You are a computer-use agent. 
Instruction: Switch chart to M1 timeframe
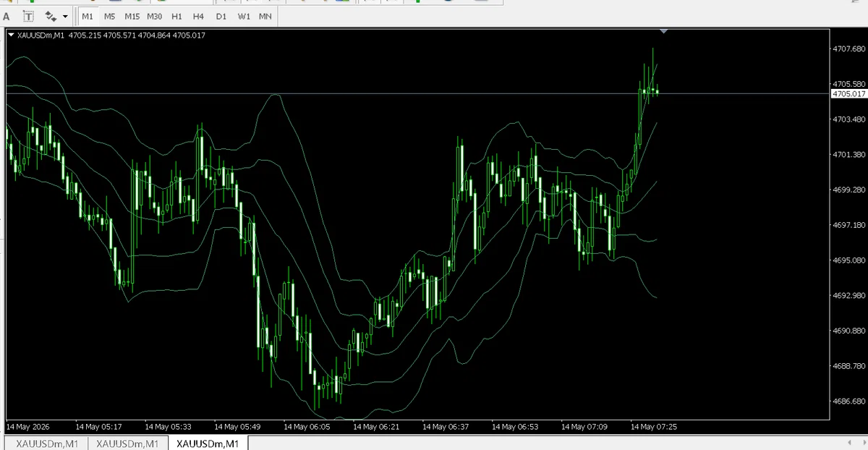88,16
